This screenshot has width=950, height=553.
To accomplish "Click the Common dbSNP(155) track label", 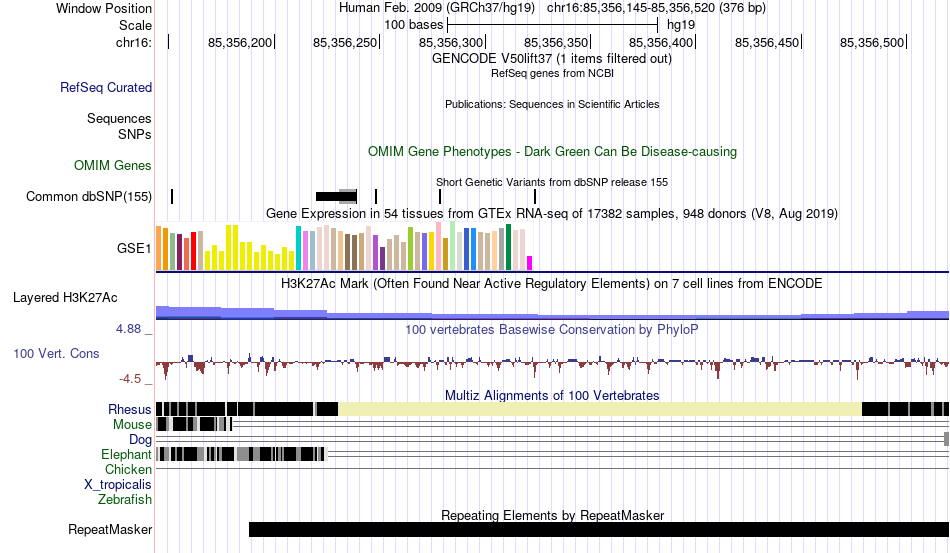I will coord(89,196).
